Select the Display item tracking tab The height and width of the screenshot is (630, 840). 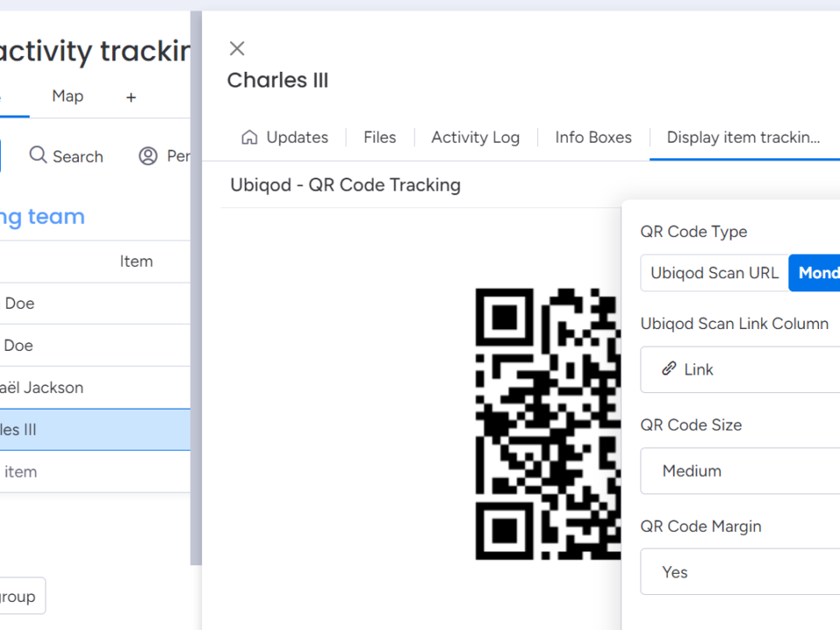click(x=743, y=137)
